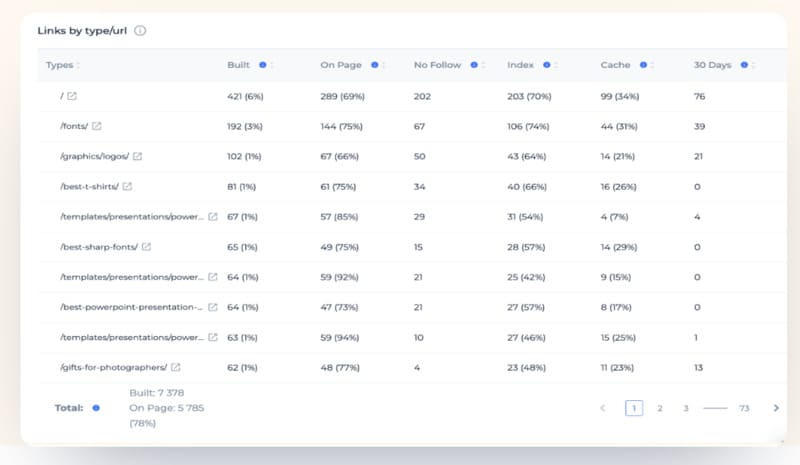800x465 pixels.
Task: Select page 1 in the pagination
Action: pyautogui.click(x=634, y=408)
